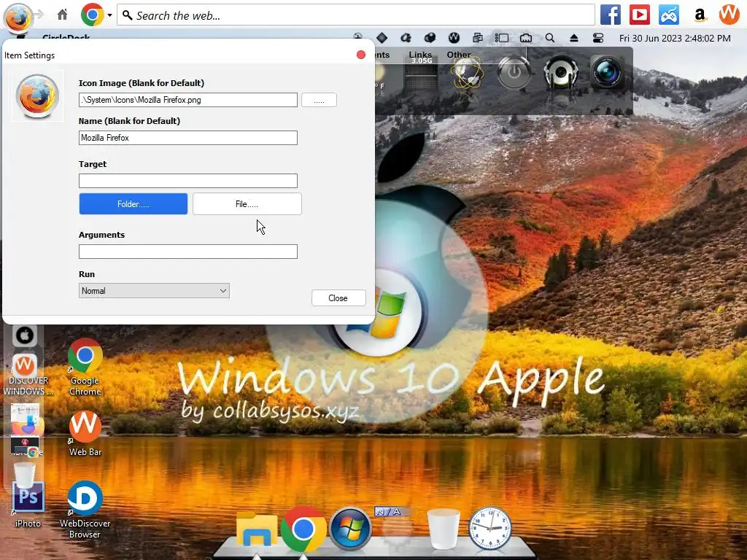Click the empty Target field
Screen dimensions: 747x560
(x=188, y=181)
